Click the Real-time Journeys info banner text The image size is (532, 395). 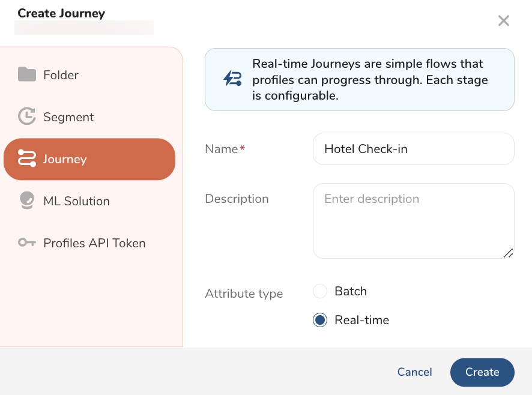370,79
